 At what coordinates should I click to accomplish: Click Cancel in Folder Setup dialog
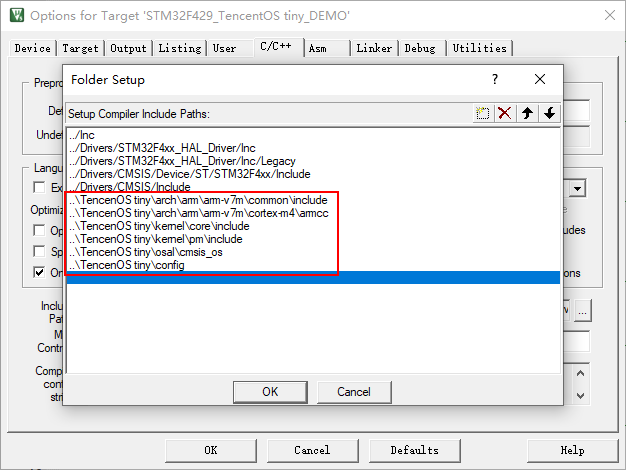tap(354, 392)
